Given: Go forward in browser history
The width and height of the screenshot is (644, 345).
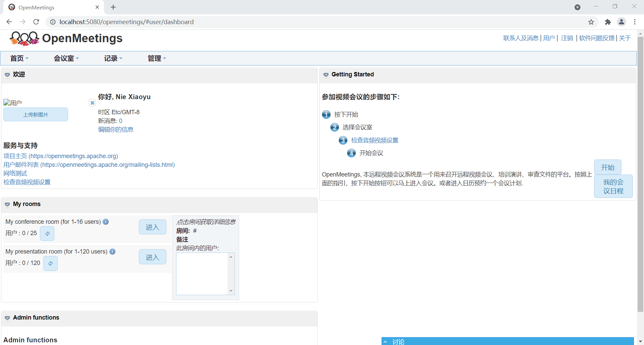Looking at the screenshot, I should click(23, 22).
